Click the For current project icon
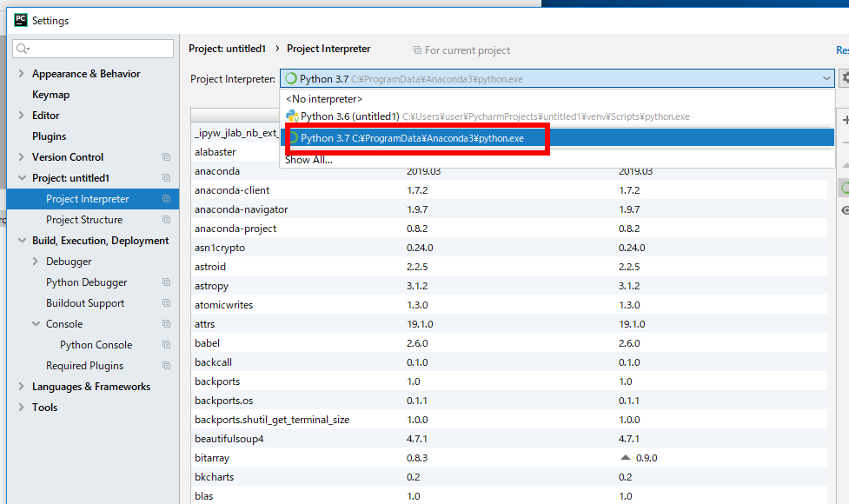 pos(417,50)
